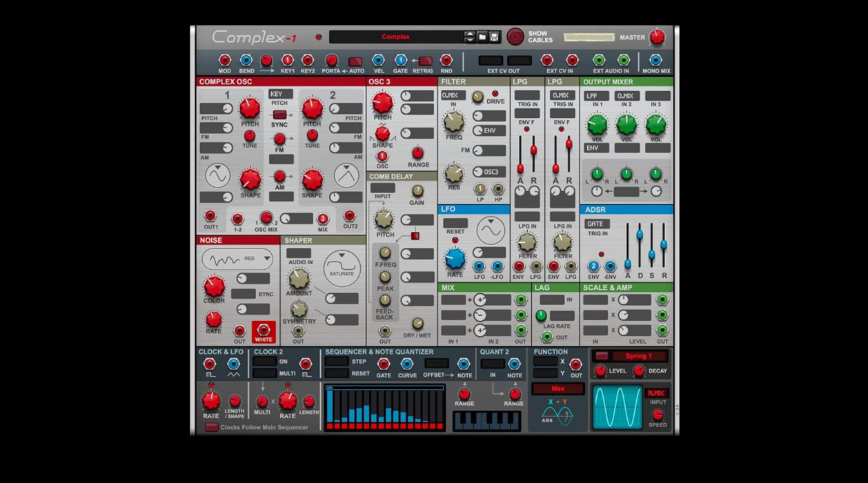The width and height of the screenshot is (868, 483).
Task: Click the blue LFO output jack
Action: point(479,266)
